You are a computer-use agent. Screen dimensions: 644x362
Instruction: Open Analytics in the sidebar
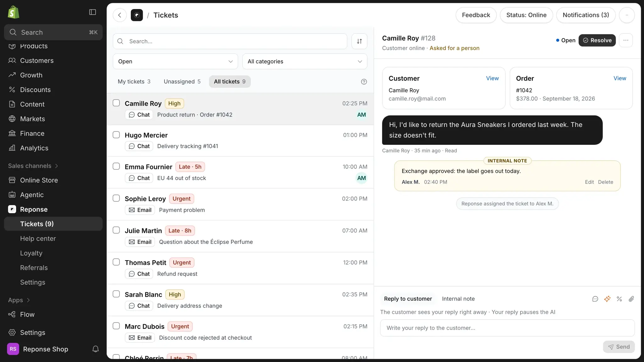(x=53, y=148)
